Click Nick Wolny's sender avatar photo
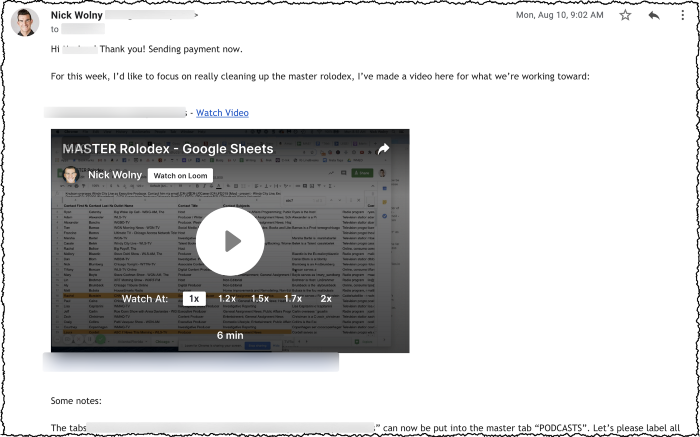The width and height of the screenshot is (700, 437). 25,22
